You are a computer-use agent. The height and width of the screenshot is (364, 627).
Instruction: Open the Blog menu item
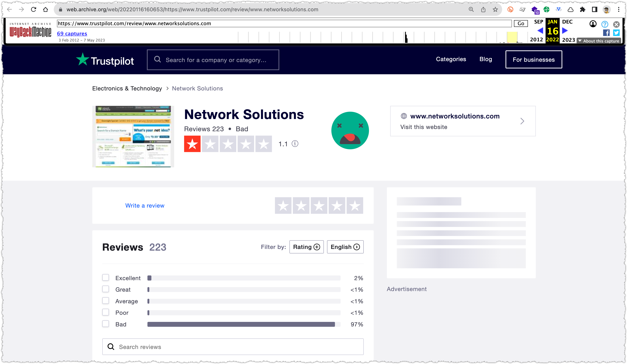486,59
